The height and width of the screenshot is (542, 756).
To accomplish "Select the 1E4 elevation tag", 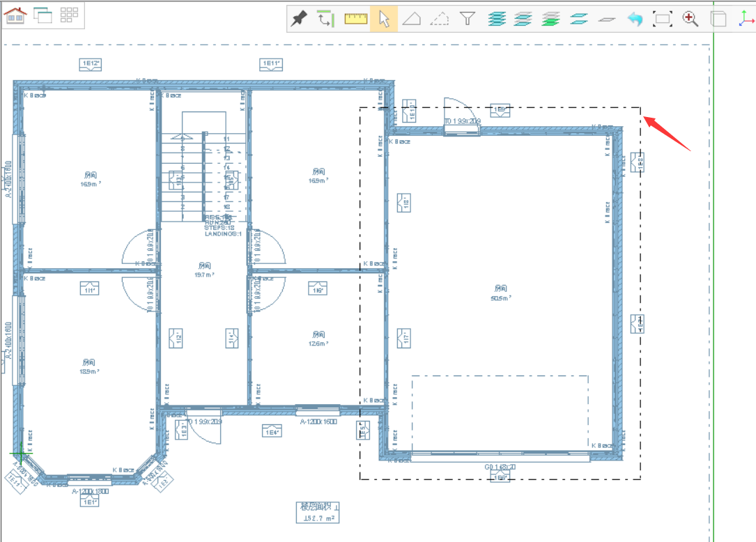I will (x=272, y=431).
